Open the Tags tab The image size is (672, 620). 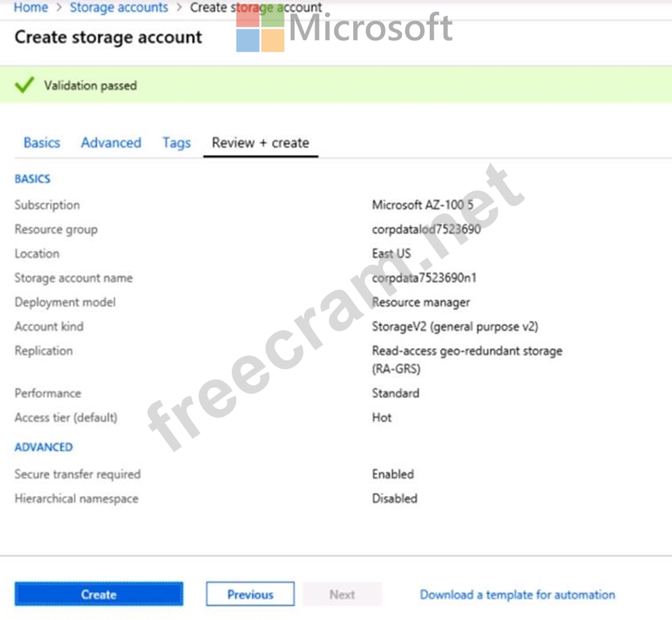[x=176, y=143]
